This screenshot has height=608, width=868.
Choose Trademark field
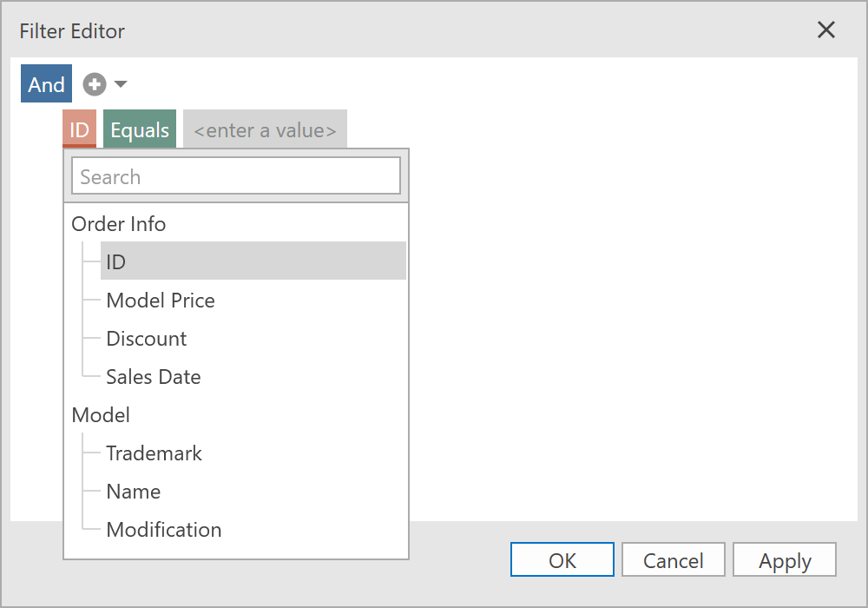tap(155, 453)
